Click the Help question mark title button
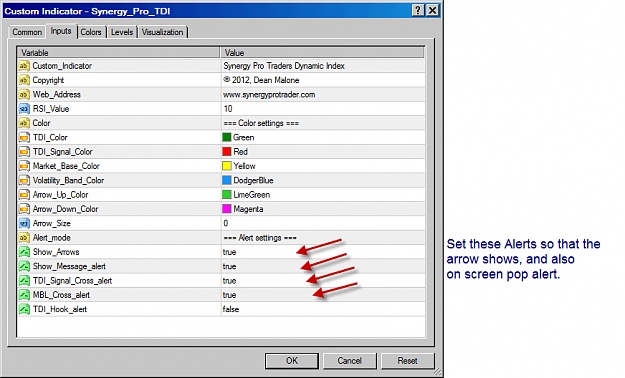 pyautogui.click(x=417, y=10)
